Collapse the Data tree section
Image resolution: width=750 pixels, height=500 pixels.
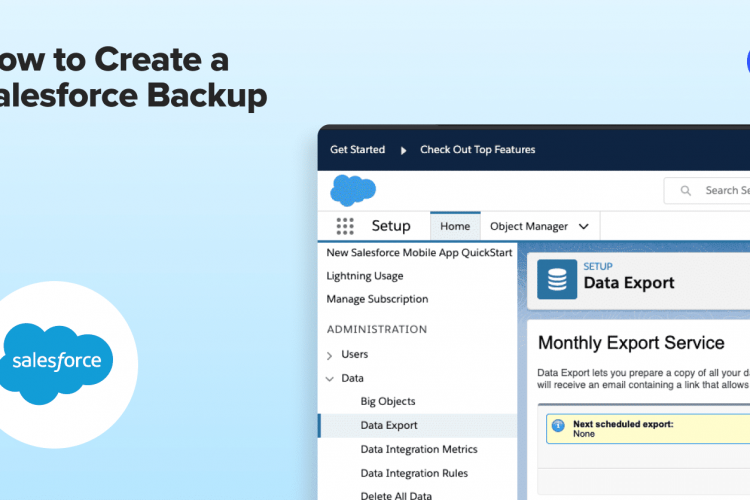pyautogui.click(x=330, y=379)
